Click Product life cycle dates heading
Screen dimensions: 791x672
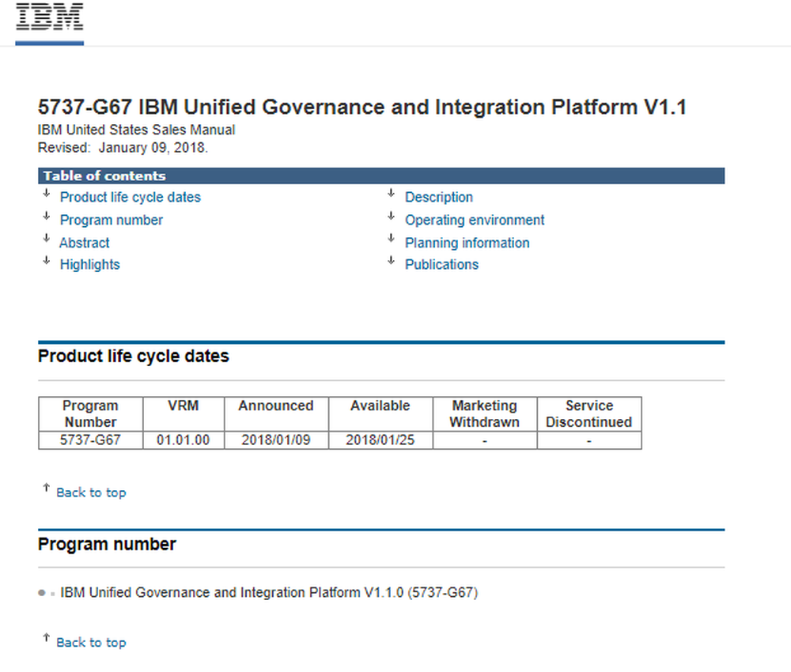point(133,356)
